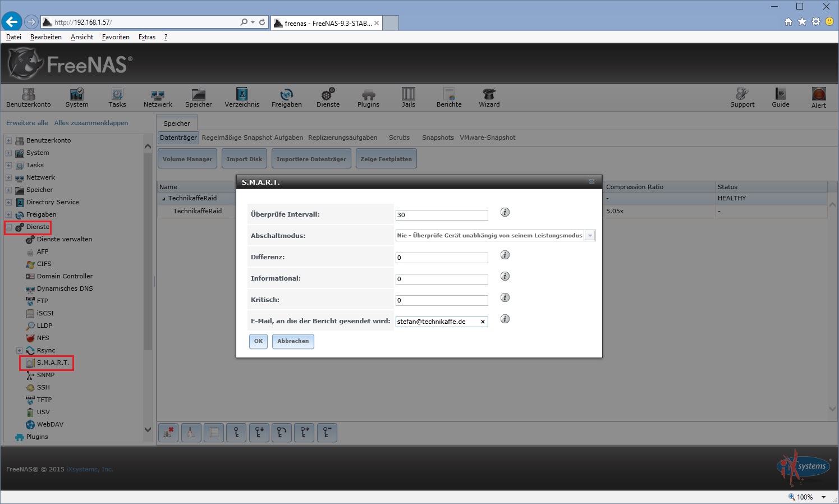
Task: Open the Verzeichnis toolbar icon
Action: [x=242, y=97]
